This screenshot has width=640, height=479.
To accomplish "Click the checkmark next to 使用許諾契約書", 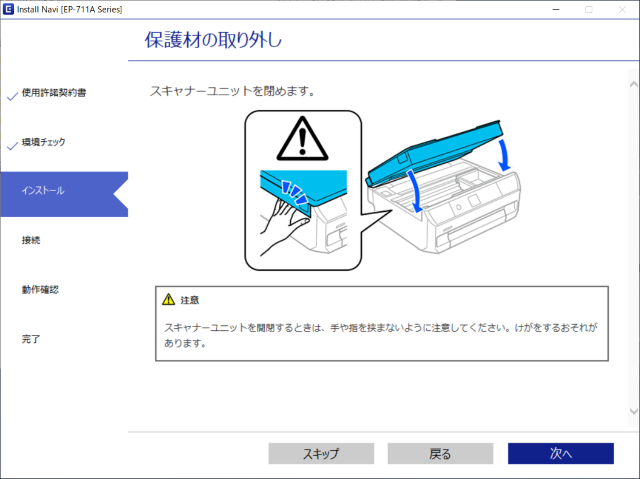I will (x=12, y=96).
